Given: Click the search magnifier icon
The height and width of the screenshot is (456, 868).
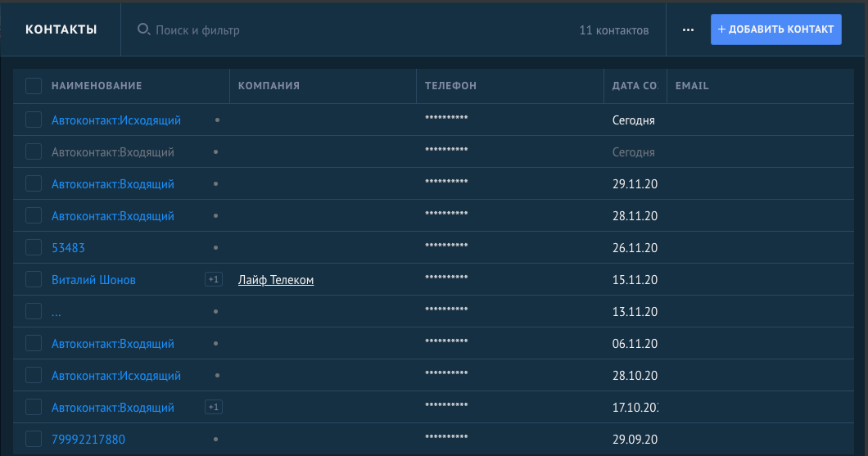Looking at the screenshot, I should tap(143, 29).
